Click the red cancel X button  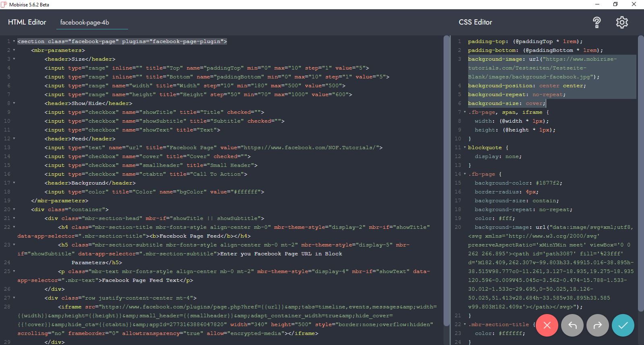click(x=547, y=325)
